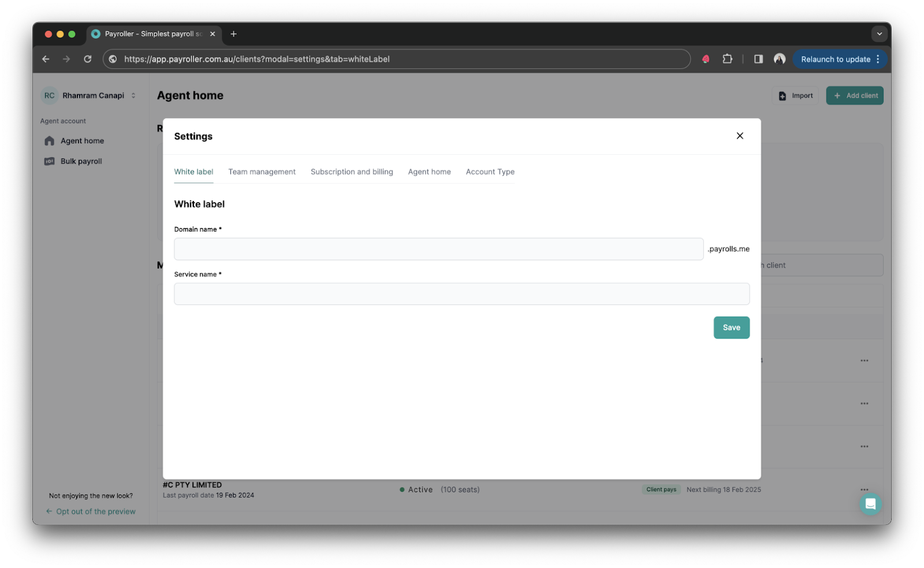Click the red extension icon in toolbar
924x568 pixels.
[x=706, y=59]
